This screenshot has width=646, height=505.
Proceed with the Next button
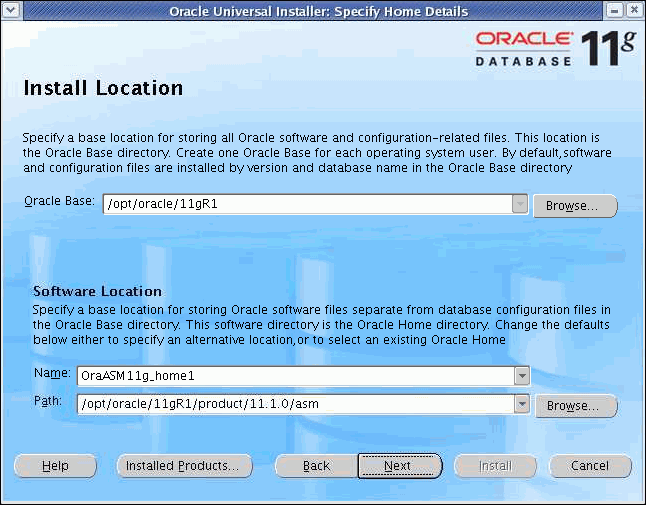click(399, 466)
